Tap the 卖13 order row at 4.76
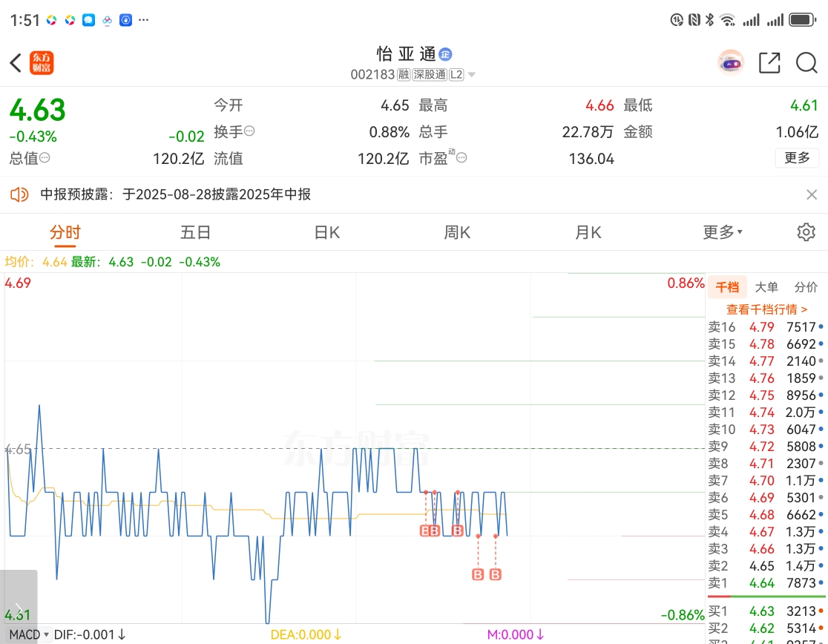This screenshot has height=644, width=828. (766, 378)
